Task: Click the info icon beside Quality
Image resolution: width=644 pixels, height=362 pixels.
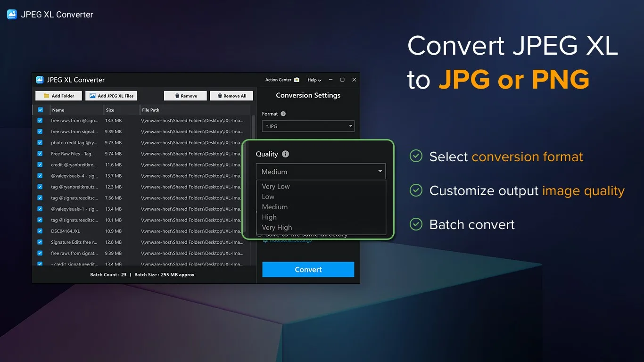Action: (285, 154)
